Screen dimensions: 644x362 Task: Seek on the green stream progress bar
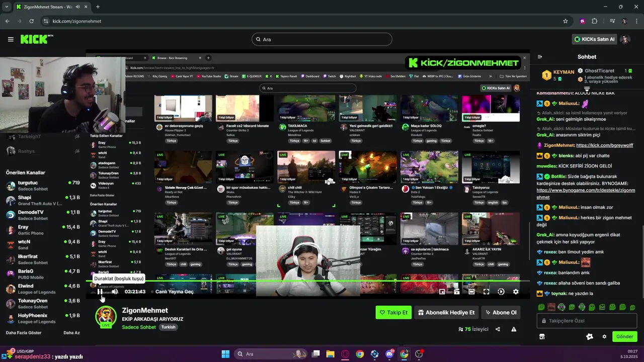point(307,282)
